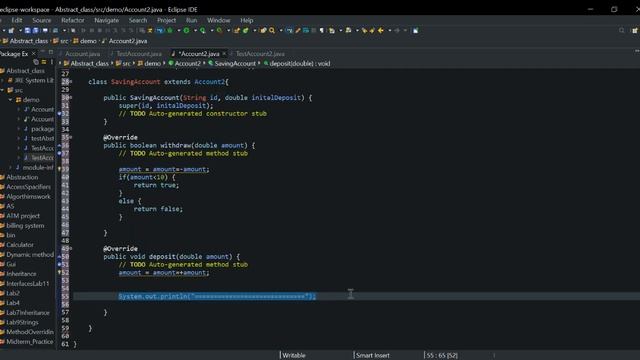Toggle breakpoint marker at line 37
Viewport: 640px width, 360px height.
click(x=59, y=153)
